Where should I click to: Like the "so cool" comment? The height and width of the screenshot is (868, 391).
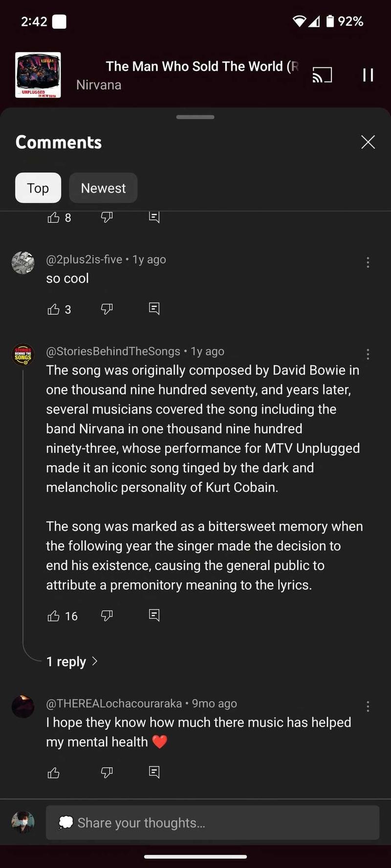pyautogui.click(x=54, y=309)
